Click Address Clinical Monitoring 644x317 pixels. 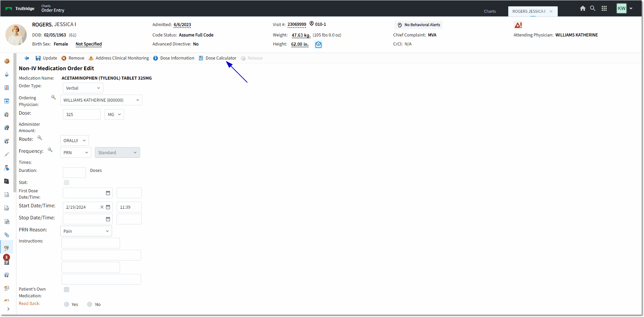[x=119, y=58]
